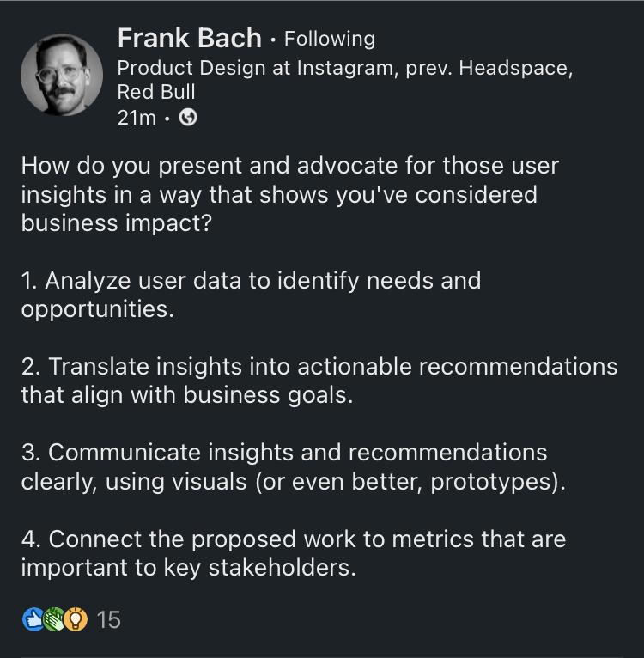Open the 15 reactions count

pyautogui.click(x=109, y=619)
